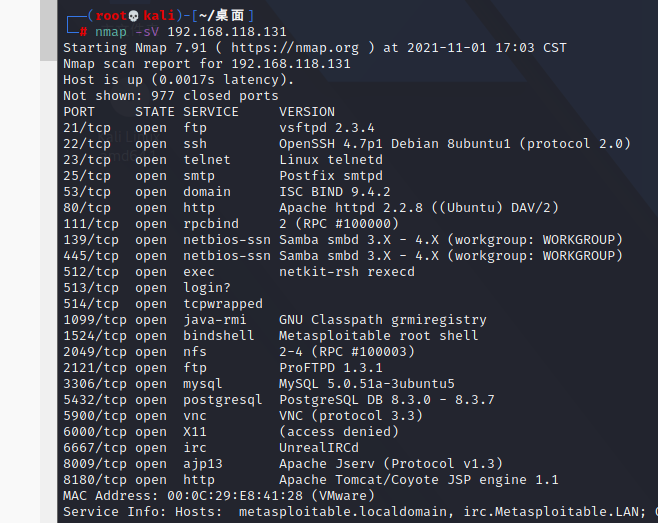Click the https://nmap.org link text
658x523 pixels.
(295, 48)
